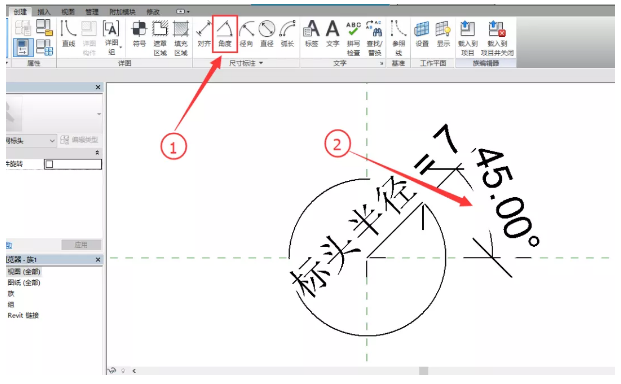Collapse the properties group double chevron

(97, 152)
